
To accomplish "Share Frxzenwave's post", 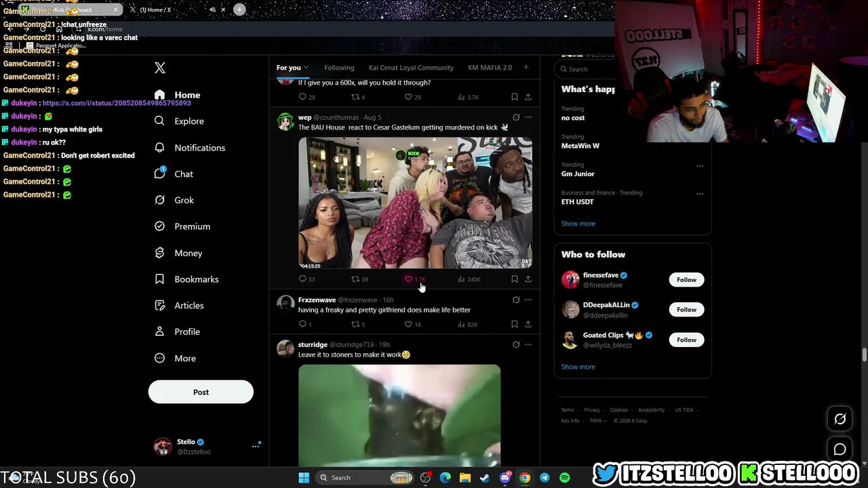I will coord(528,325).
